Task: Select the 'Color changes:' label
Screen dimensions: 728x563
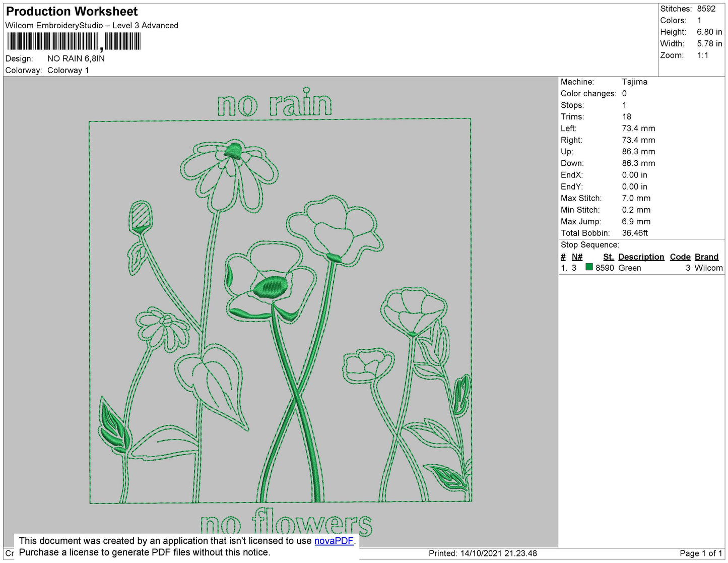Action: click(x=588, y=94)
